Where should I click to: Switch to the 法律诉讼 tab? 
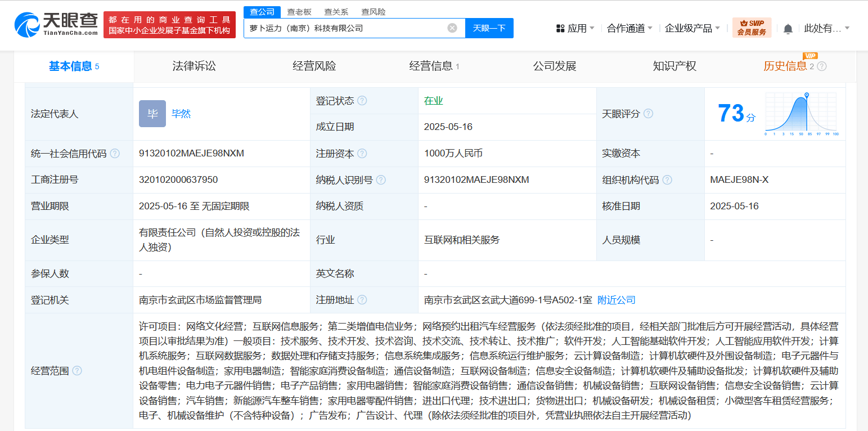click(x=194, y=66)
